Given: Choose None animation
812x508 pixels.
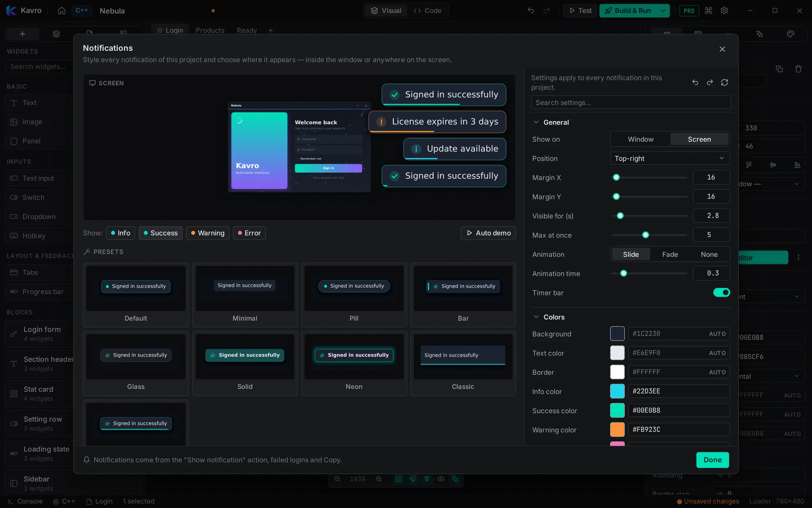Looking at the screenshot, I should [709, 254].
